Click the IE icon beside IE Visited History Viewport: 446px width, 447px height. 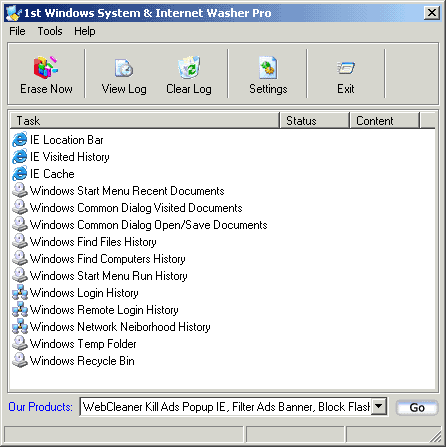click(20, 156)
